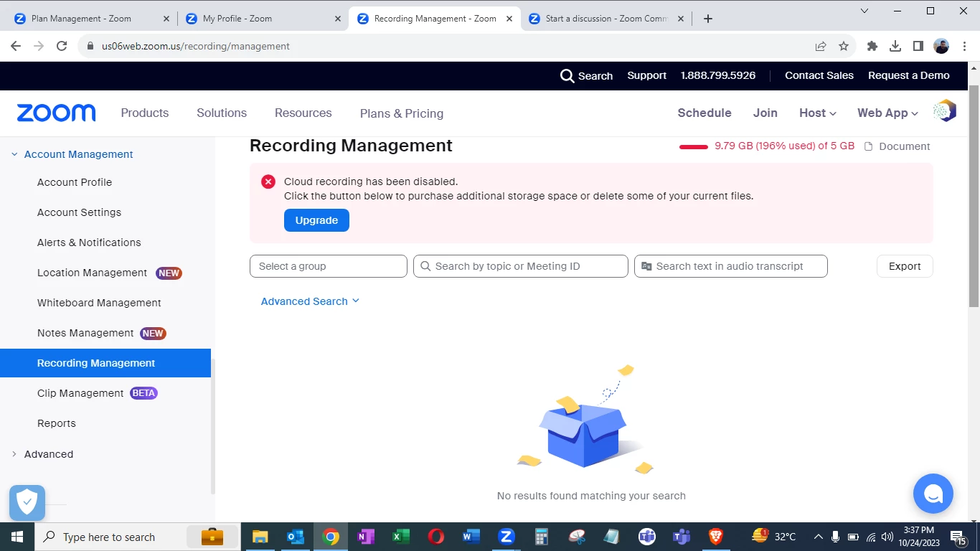The width and height of the screenshot is (980, 551).
Task: Open Clip Management in the sidebar
Action: pos(80,393)
